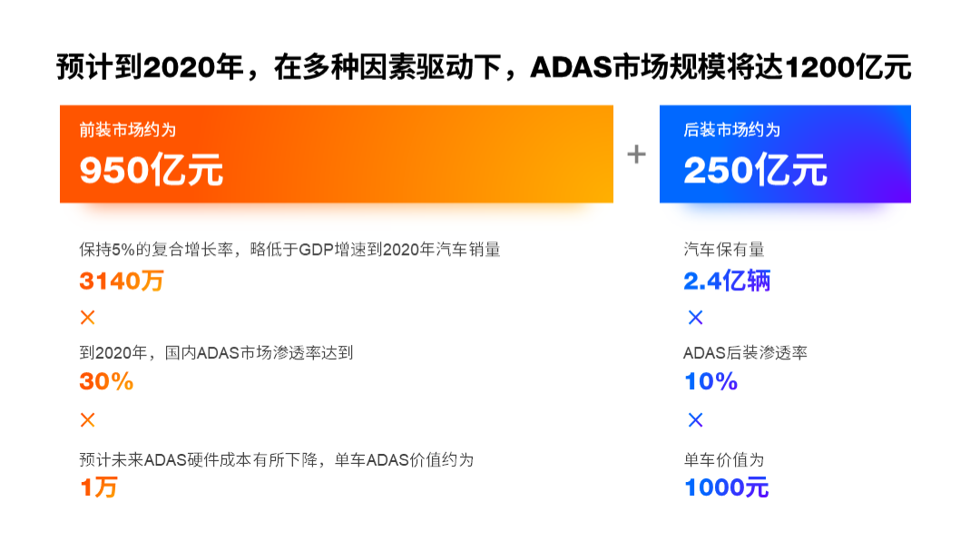Screen dimensions: 980x551
Task: Click the first orange multiplication sign
Action: (87, 318)
